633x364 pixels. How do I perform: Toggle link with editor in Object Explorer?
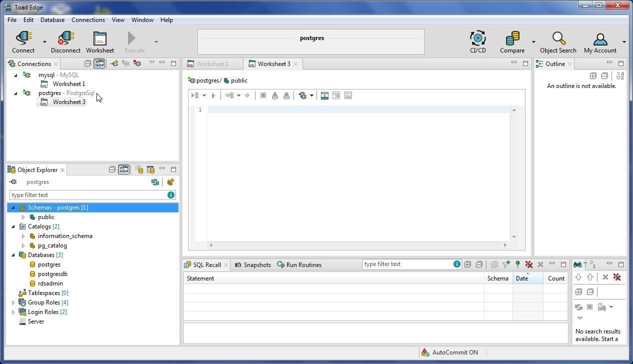(123, 169)
